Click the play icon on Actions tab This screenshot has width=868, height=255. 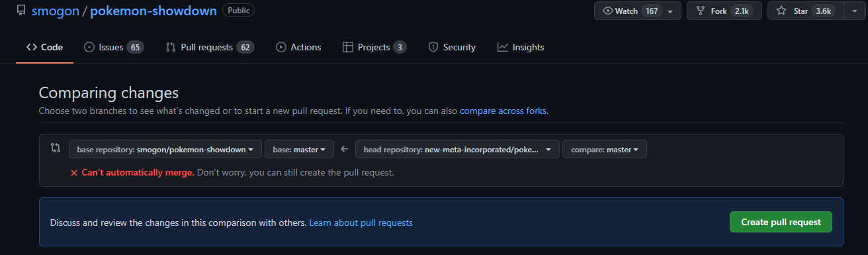(x=281, y=47)
